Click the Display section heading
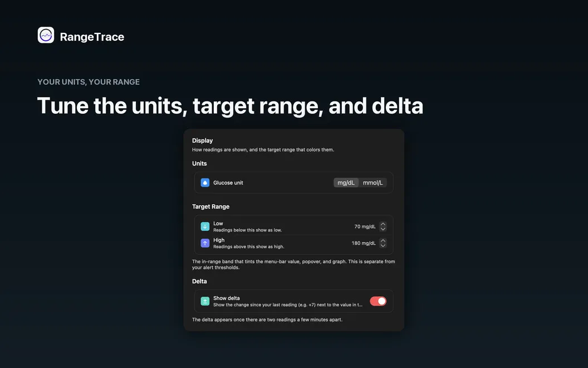 tap(203, 141)
